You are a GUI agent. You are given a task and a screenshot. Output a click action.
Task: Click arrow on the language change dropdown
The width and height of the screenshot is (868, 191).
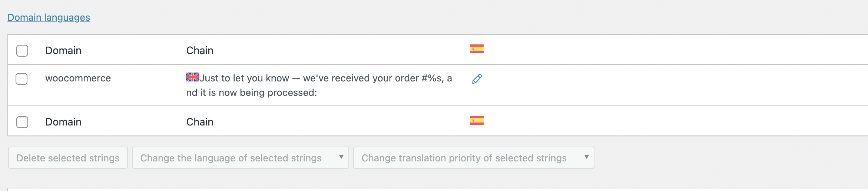coord(341,157)
